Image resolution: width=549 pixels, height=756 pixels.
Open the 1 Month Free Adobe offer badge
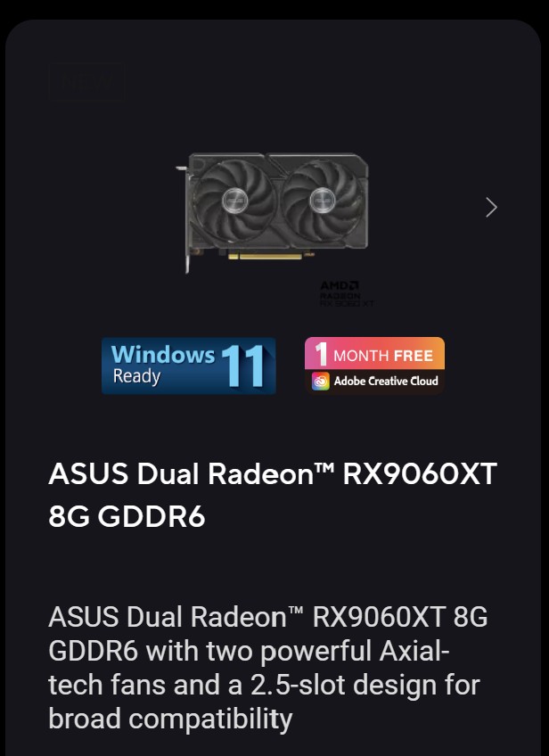pos(374,366)
